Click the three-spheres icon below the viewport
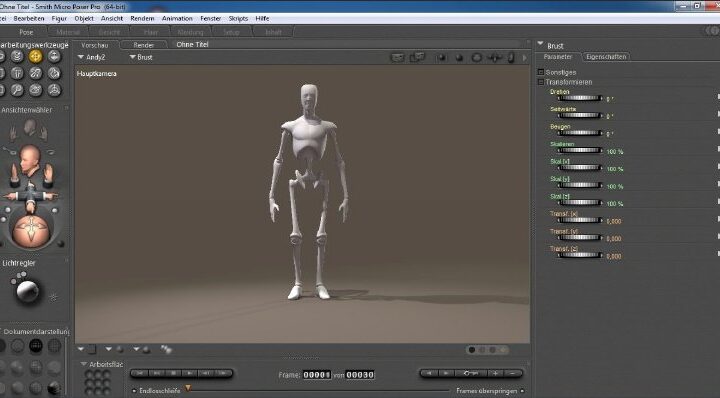 166,350
